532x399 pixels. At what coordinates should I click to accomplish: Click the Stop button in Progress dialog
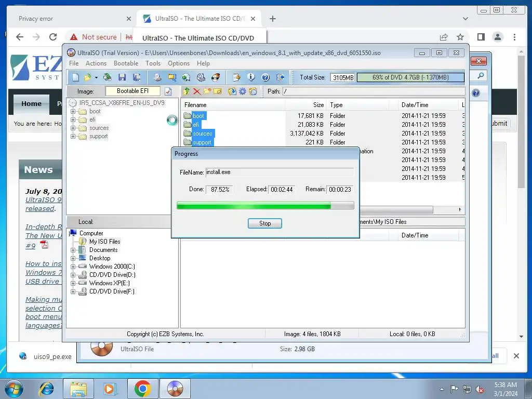[264, 223]
